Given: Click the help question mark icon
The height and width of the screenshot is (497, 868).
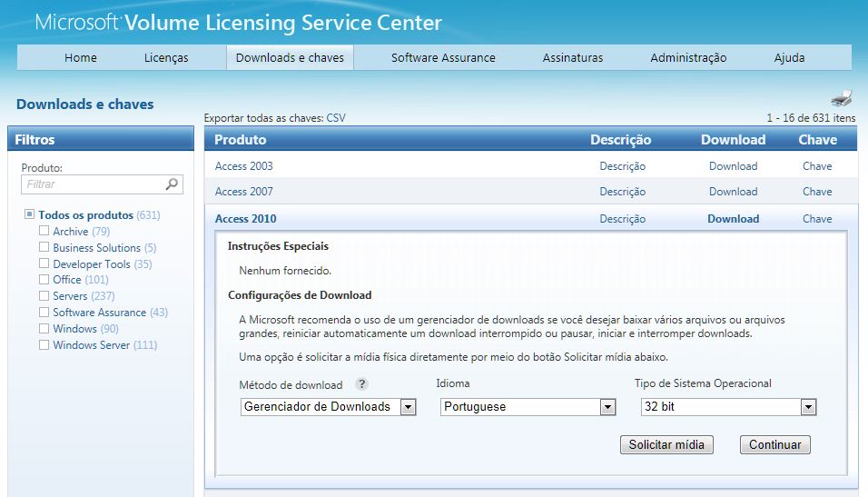Looking at the screenshot, I should pos(361,384).
